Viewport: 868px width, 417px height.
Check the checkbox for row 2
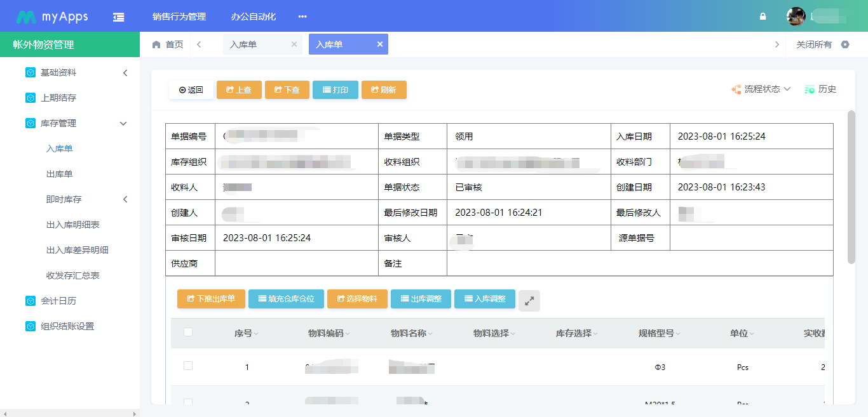click(188, 400)
